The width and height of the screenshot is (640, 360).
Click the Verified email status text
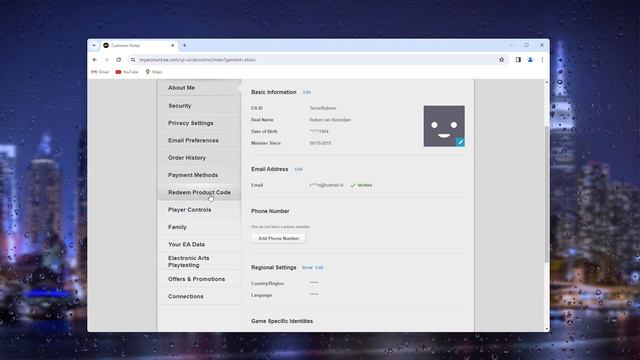pos(364,185)
